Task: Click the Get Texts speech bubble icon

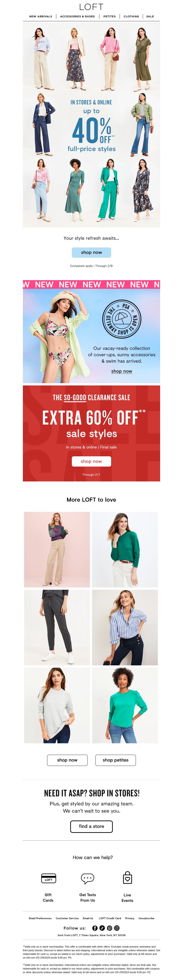Action: click(88, 878)
